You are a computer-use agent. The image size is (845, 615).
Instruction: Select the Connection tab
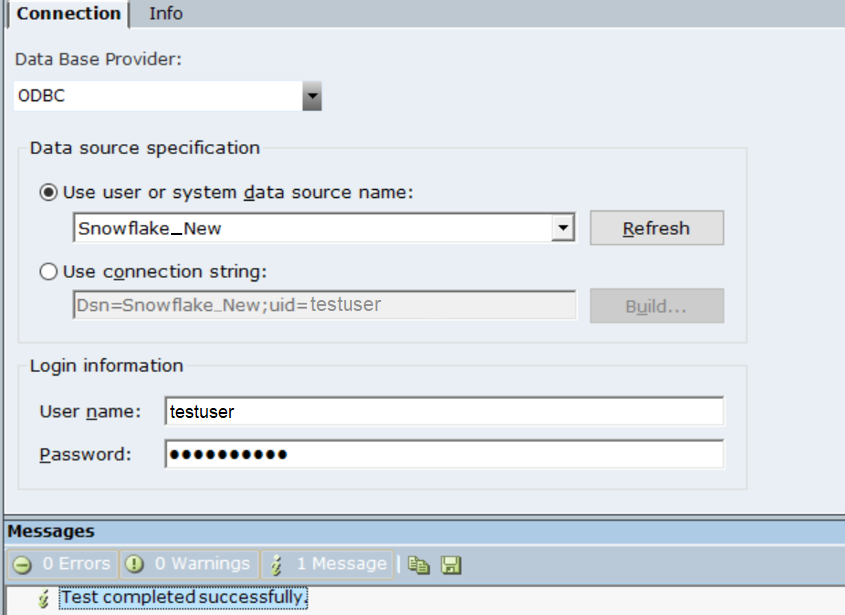(x=68, y=13)
